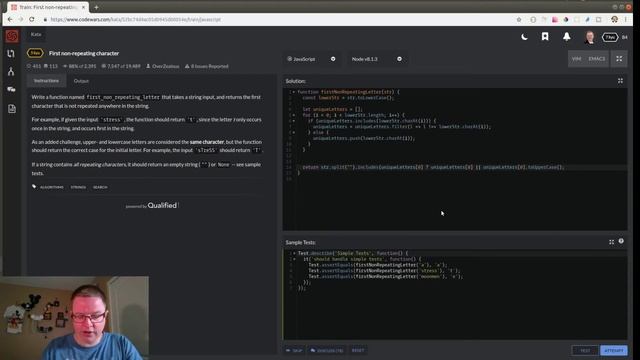Fold the it() block in Sample Tests

point(294,259)
